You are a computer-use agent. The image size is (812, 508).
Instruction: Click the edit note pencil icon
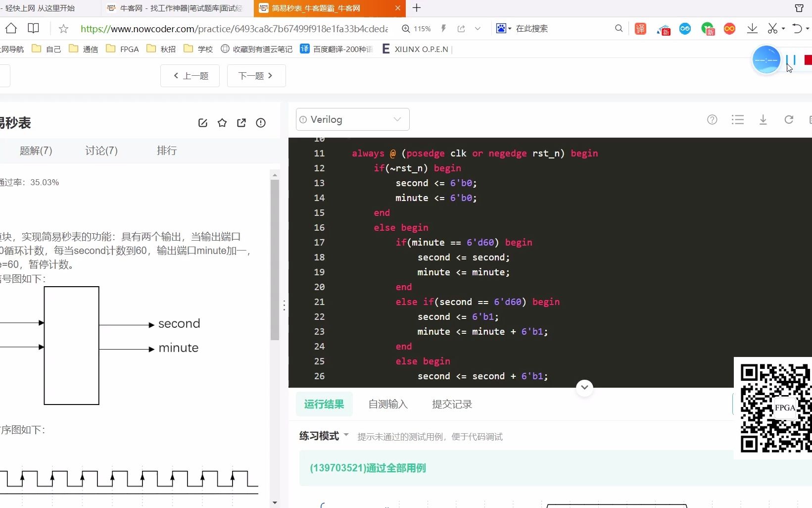click(203, 123)
